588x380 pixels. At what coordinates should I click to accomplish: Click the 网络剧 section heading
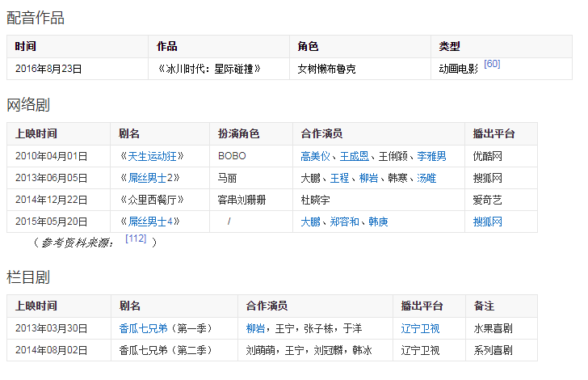point(28,104)
